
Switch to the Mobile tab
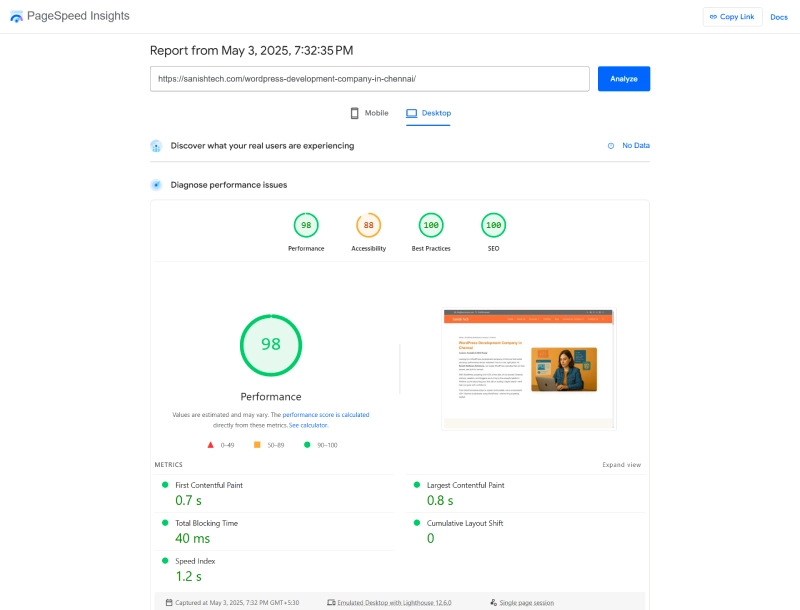tap(369, 113)
